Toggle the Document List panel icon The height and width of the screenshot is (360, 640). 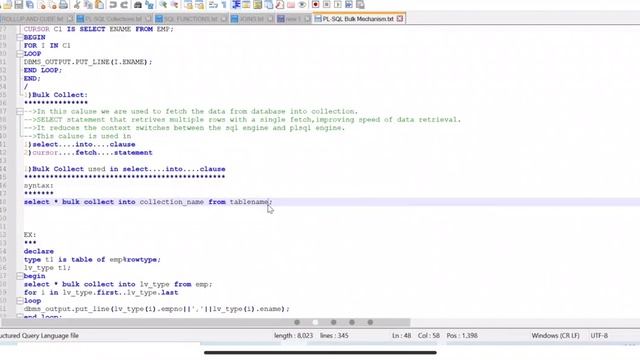[269, 5]
